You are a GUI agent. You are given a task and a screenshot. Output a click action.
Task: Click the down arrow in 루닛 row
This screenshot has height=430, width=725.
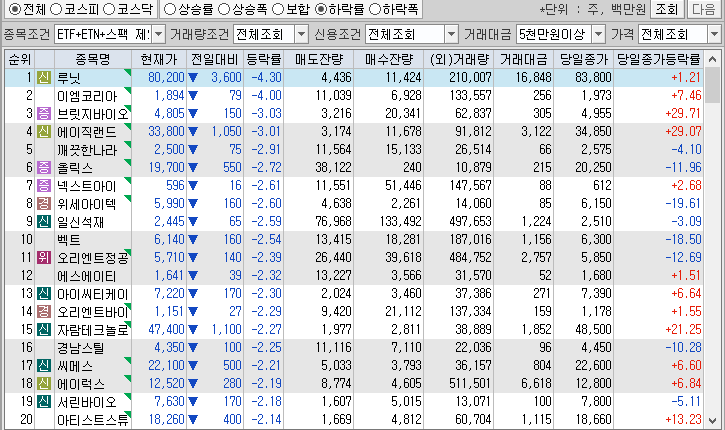coord(193,78)
